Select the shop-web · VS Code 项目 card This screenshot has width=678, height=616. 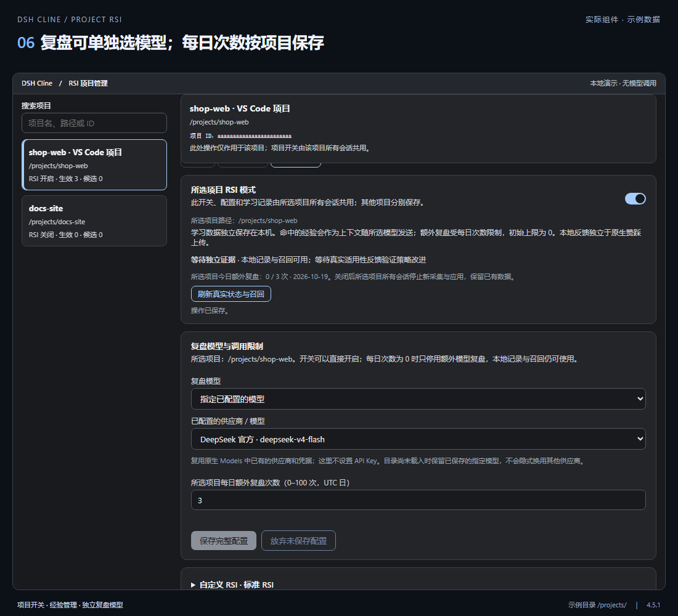point(94,164)
